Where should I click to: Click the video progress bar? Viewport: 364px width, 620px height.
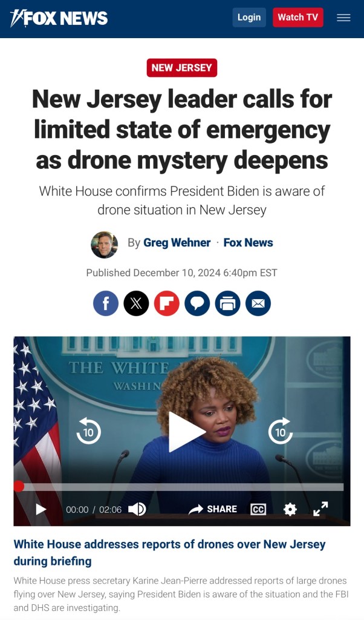(179, 487)
